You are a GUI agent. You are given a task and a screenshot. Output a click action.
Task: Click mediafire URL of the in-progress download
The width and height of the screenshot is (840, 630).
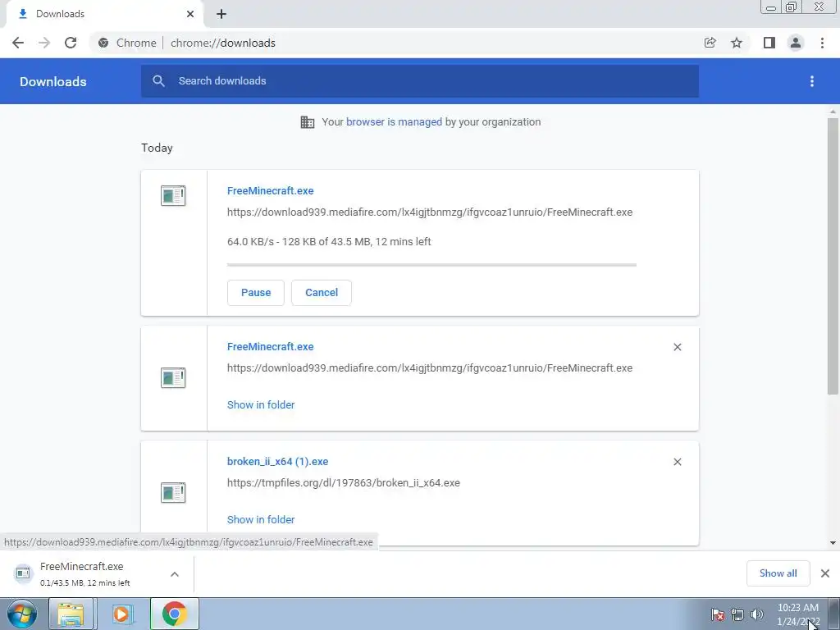tap(430, 212)
